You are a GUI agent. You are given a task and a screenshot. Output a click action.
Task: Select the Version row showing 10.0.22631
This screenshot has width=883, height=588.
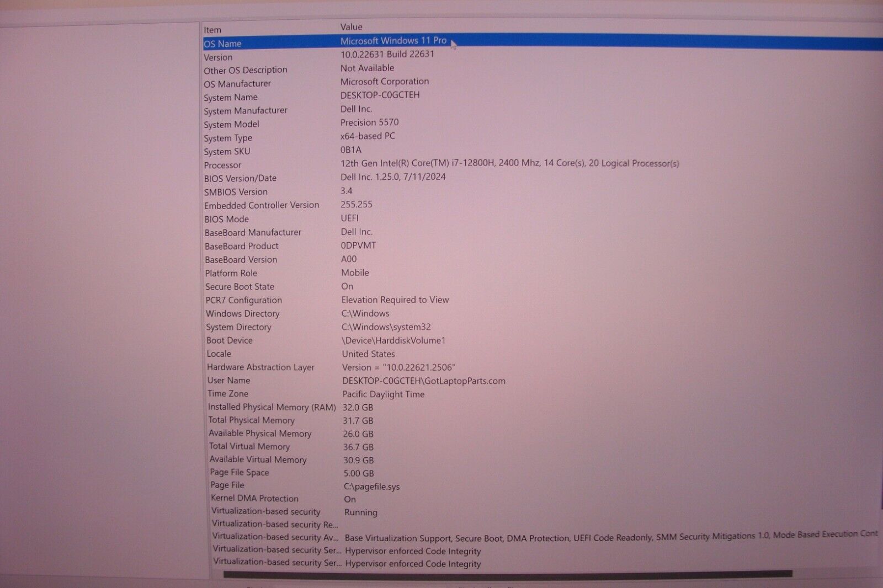[542, 56]
